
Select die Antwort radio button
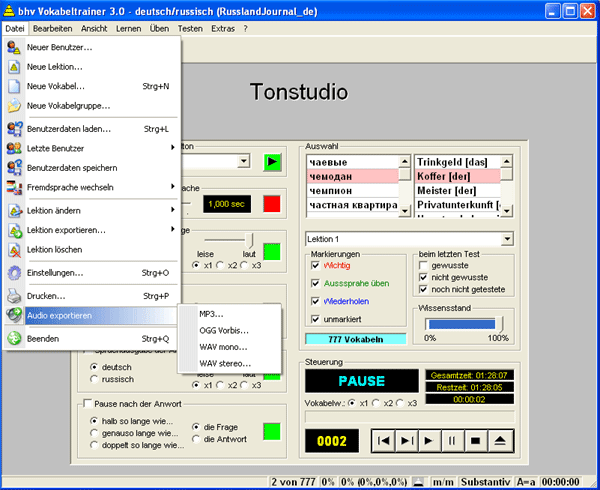[x=196, y=439]
